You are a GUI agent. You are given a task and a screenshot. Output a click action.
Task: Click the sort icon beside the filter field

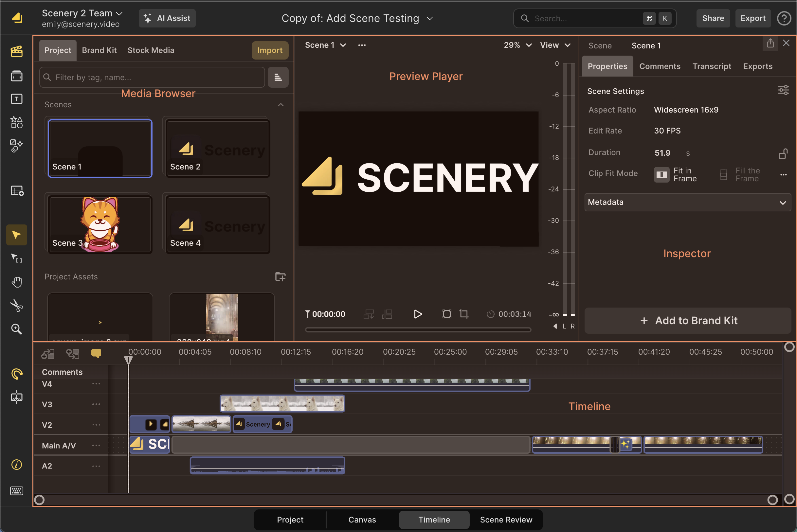pyautogui.click(x=278, y=77)
